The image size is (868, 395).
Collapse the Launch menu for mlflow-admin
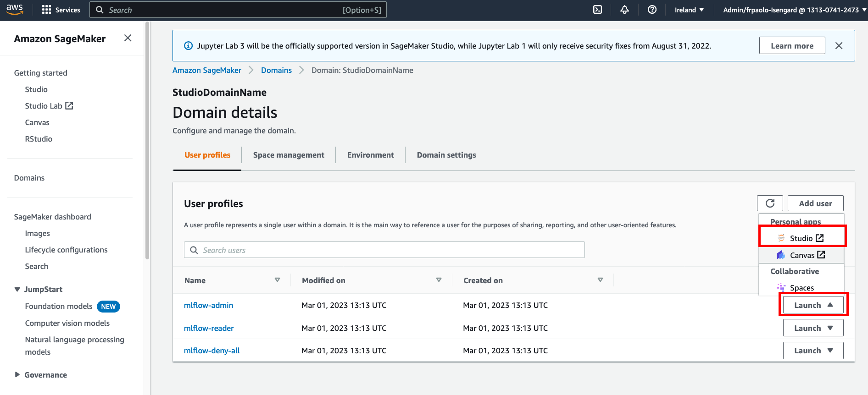(x=813, y=305)
